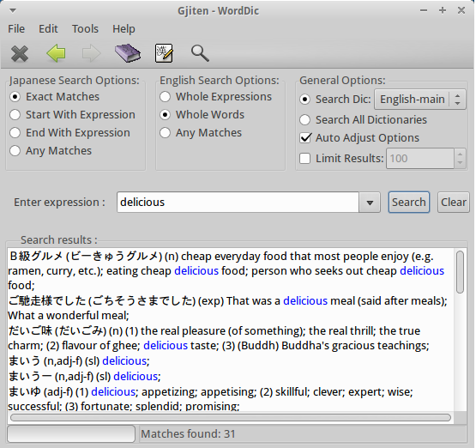Expand the expression history dropdown arrow
The image size is (476, 448).
pyautogui.click(x=370, y=203)
